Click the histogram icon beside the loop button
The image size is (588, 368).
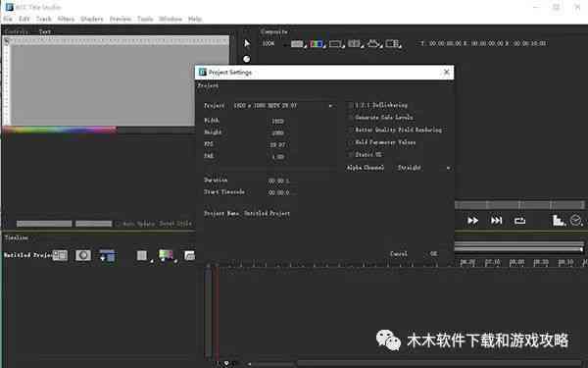tap(559, 221)
